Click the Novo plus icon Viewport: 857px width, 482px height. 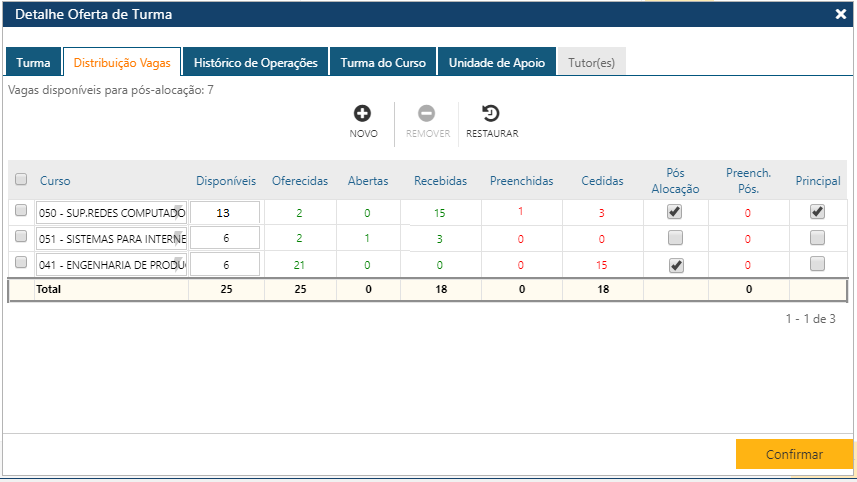[x=363, y=114]
